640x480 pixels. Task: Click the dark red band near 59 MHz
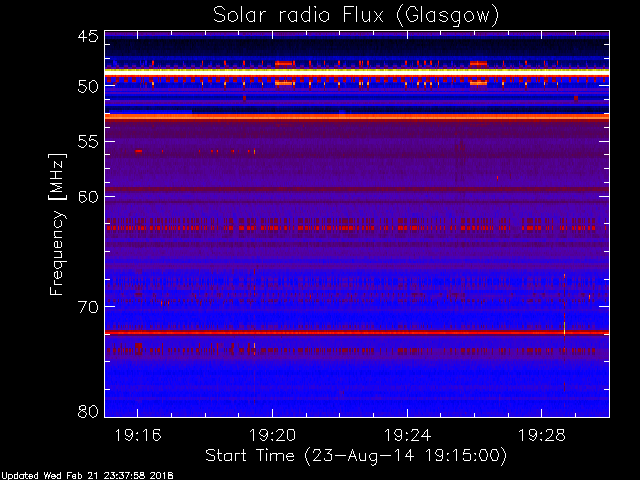coord(357,189)
